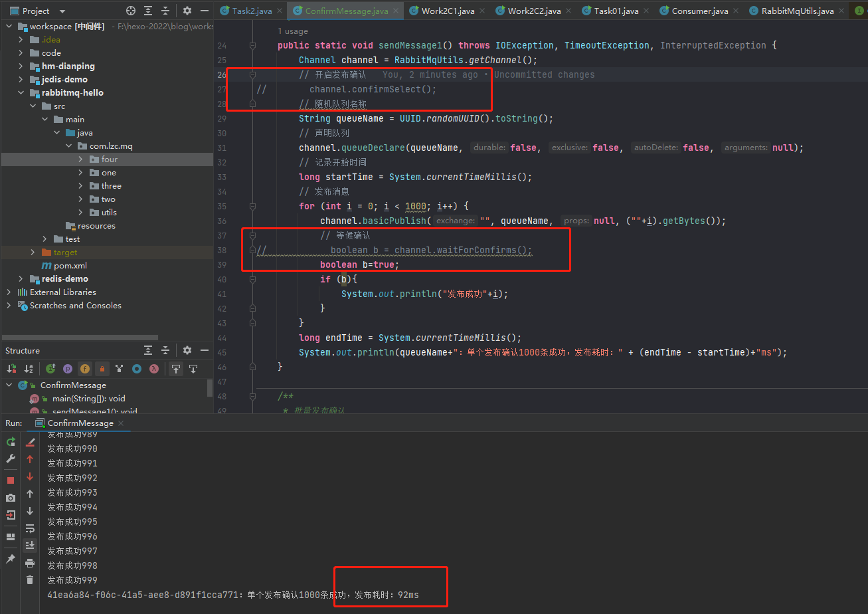Toggle autoscroll to source in Structure
The width and height of the screenshot is (868, 614).
click(x=176, y=369)
